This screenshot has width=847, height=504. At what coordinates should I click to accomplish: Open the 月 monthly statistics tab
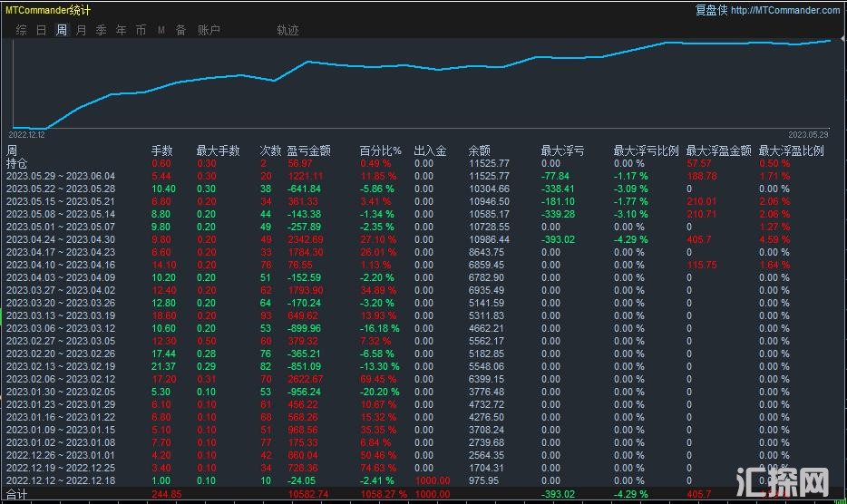click(81, 30)
